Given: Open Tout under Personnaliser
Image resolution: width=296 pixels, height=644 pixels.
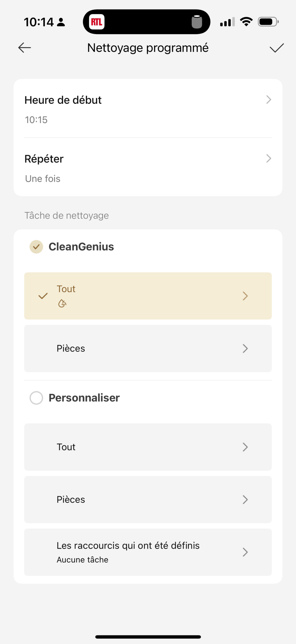Looking at the screenshot, I should pos(148,447).
